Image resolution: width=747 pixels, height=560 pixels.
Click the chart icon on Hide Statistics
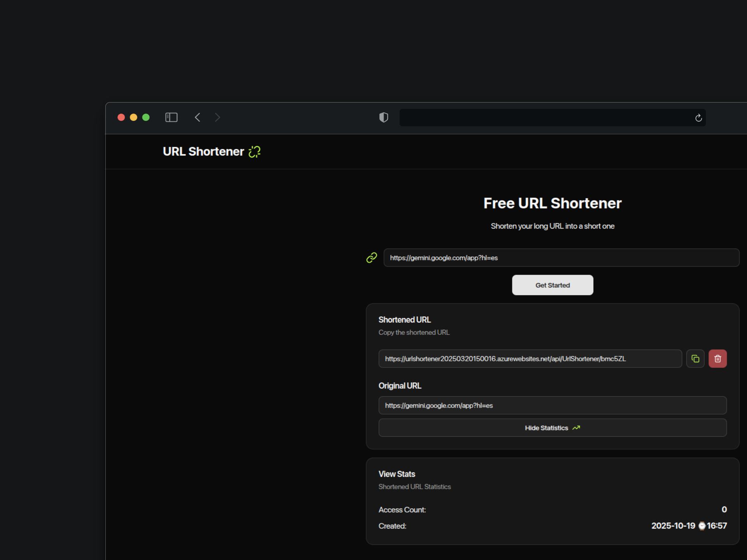[x=576, y=428]
